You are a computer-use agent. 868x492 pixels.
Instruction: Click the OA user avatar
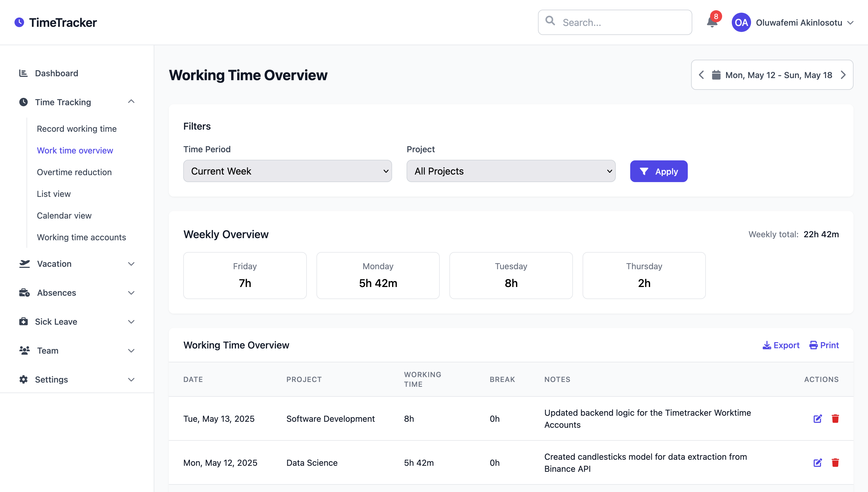pyautogui.click(x=741, y=22)
